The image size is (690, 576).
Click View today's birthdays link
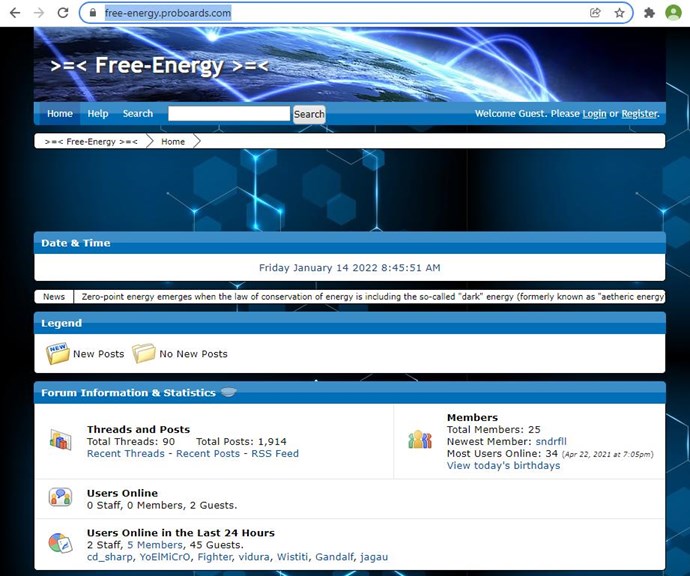coord(503,466)
